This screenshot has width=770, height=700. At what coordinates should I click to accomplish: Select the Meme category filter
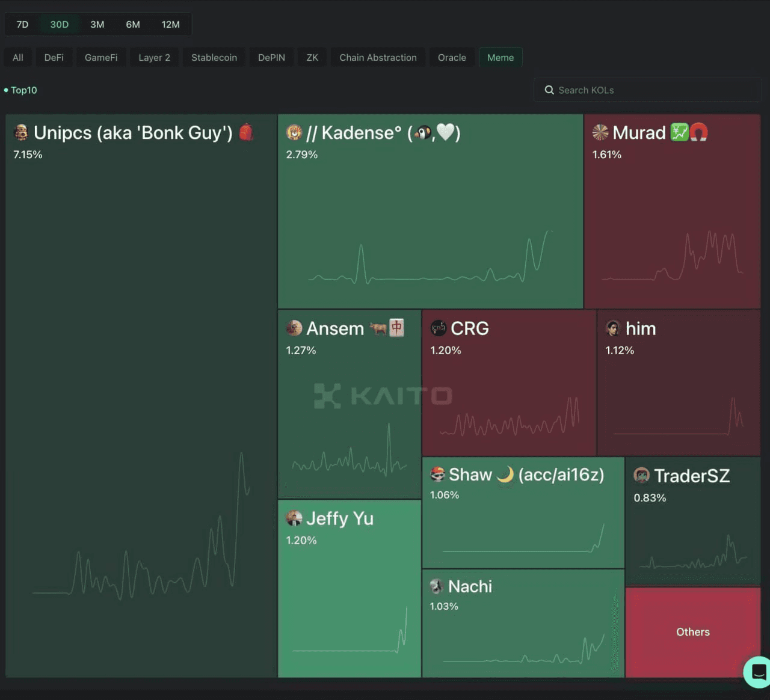point(500,58)
